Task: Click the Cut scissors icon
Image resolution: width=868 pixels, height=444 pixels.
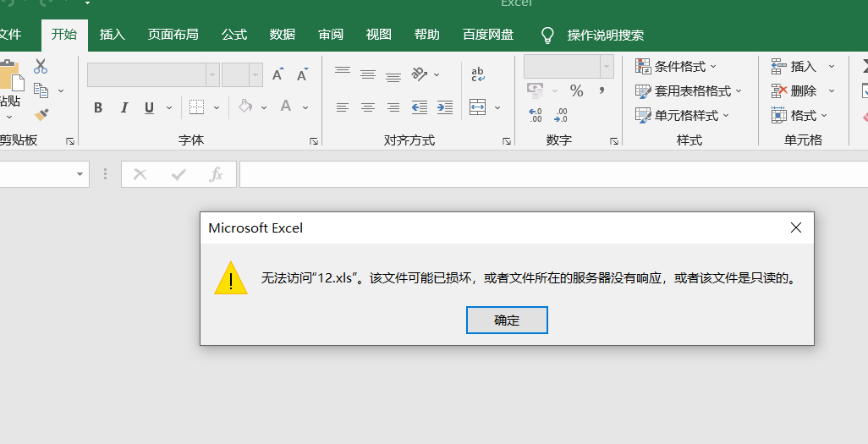Action: click(x=41, y=67)
